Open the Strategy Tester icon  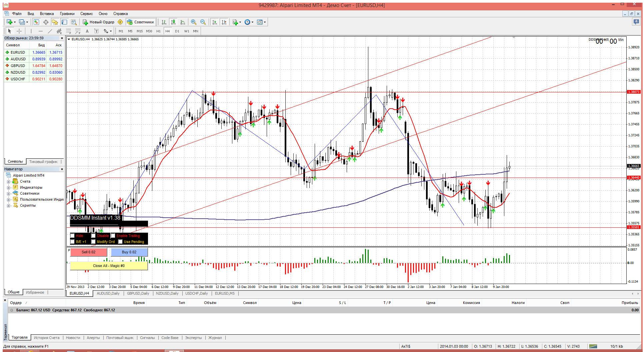(x=74, y=22)
